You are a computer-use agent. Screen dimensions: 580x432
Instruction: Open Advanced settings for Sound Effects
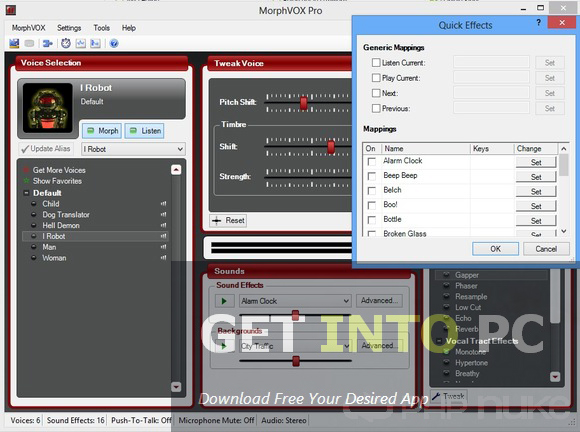(x=379, y=301)
